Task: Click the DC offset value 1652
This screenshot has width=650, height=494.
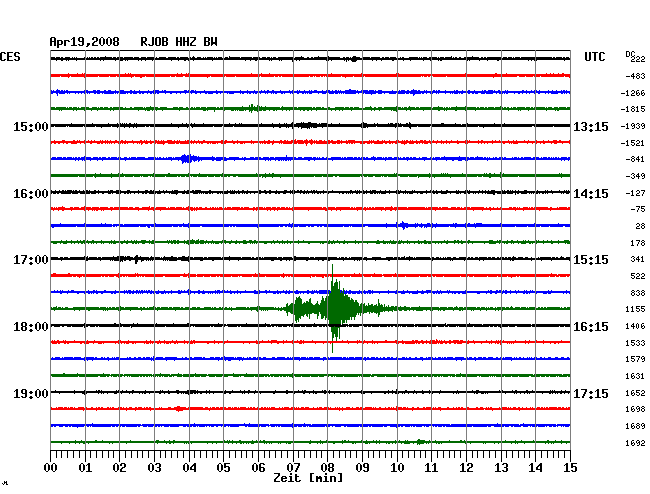Action: point(635,393)
